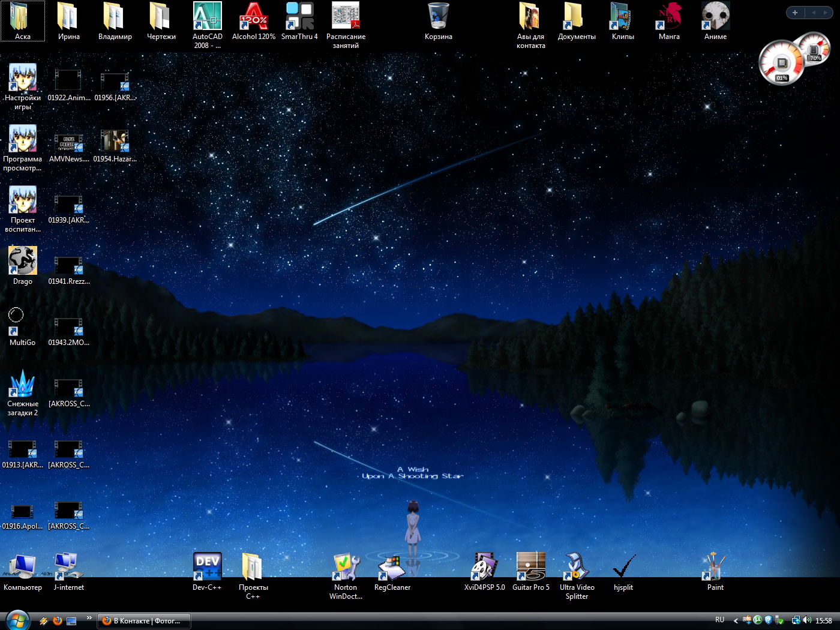This screenshot has height=630, width=840.
Task: Click the RU language indicator
Action: [720, 620]
